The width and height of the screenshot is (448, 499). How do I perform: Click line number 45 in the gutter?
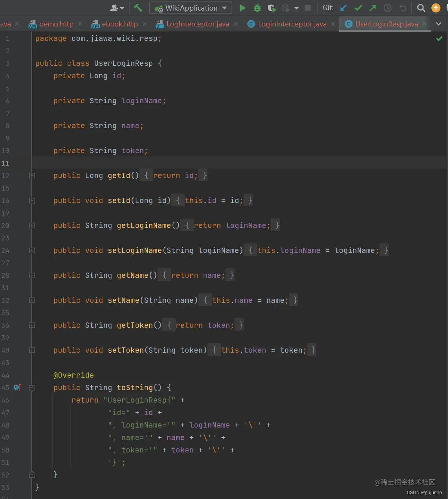(x=5, y=387)
